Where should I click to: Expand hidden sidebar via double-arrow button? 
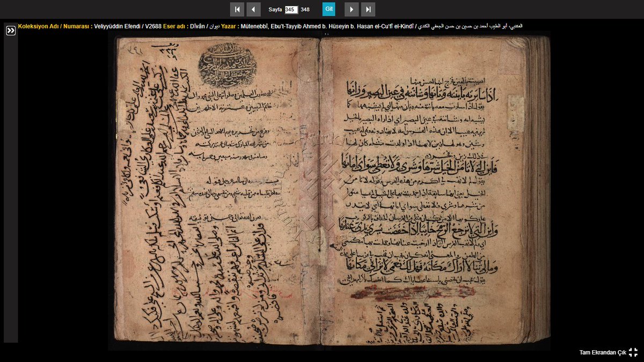[10, 31]
